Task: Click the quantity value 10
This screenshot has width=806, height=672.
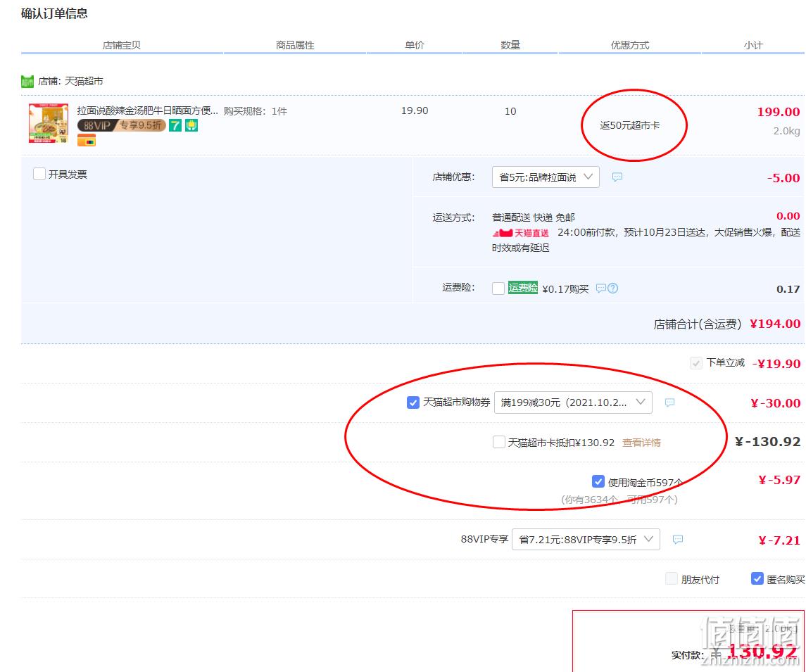Action: 510,111
